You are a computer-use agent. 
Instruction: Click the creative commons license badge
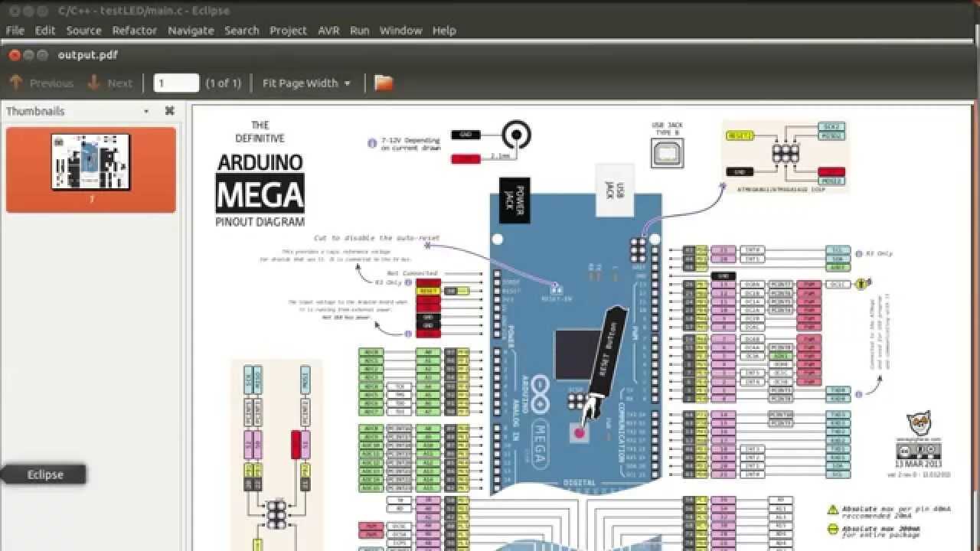(918, 452)
